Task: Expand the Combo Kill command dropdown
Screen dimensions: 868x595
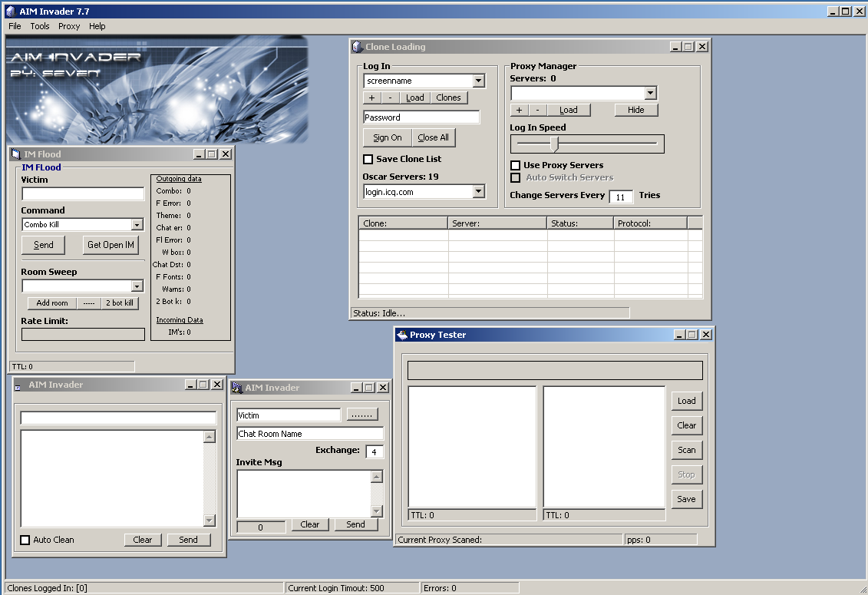Action: pyautogui.click(x=137, y=225)
